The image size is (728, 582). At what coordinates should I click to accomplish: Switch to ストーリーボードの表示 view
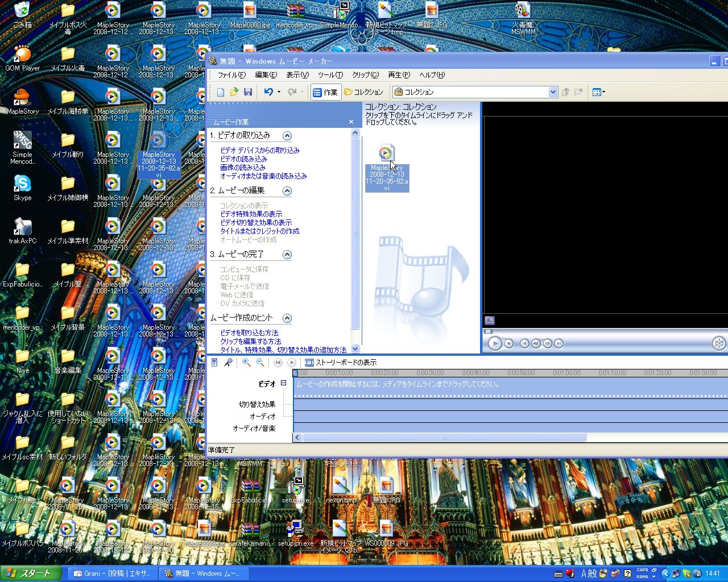click(341, 363)
